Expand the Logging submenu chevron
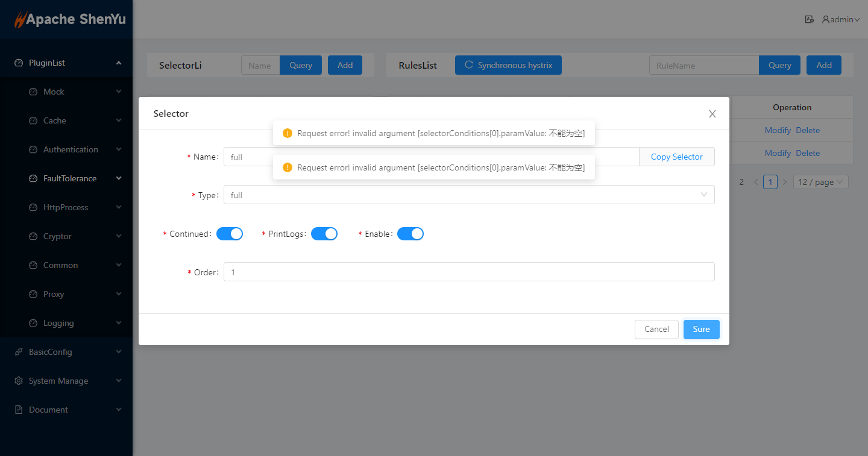Screen dimensions: 868x456 pos(119,323)
